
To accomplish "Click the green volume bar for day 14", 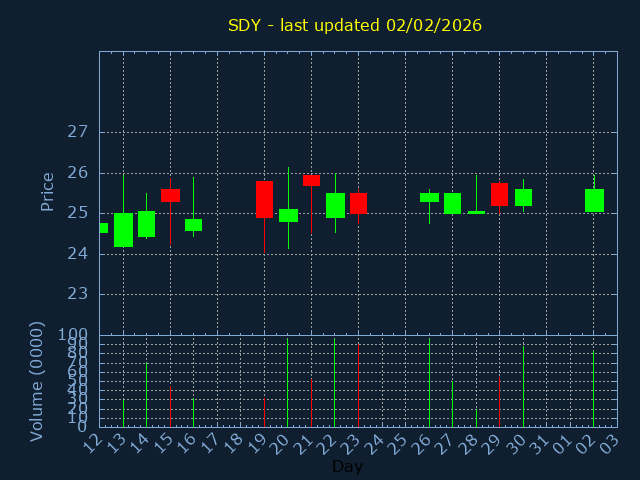I will 147,395.
